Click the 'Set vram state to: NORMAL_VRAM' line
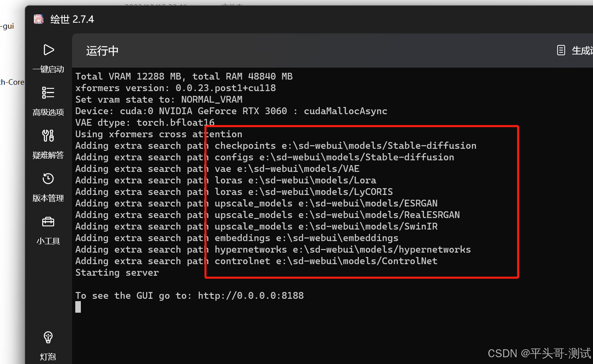 tap(159, 99)
